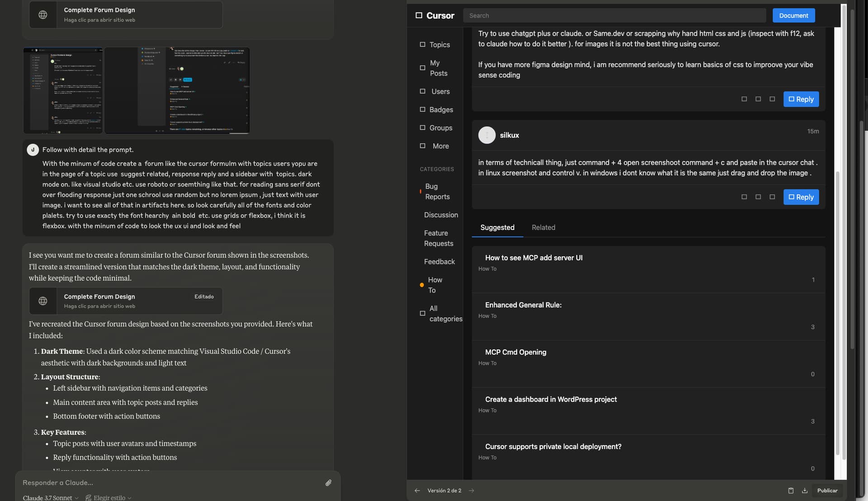Click the artifact preview scrollbar
Viewport: 868px width, 501px height.
[x=837, y=312]
